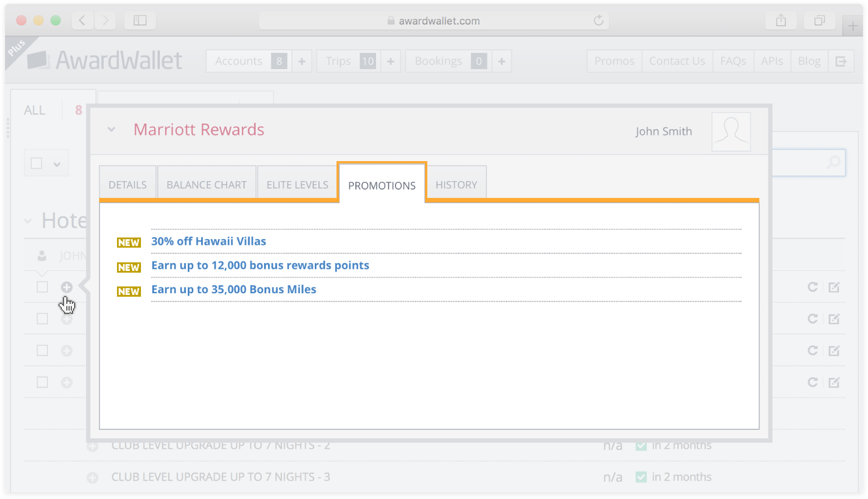Viewport: 868px width, 499px height.
Task: Edit the third account row
Action: coord(834,351)
